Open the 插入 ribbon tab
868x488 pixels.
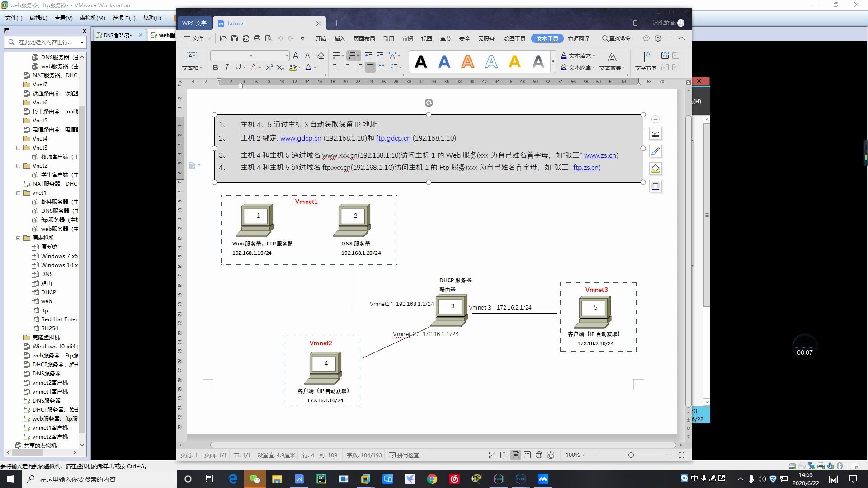(x=340, y=38)
